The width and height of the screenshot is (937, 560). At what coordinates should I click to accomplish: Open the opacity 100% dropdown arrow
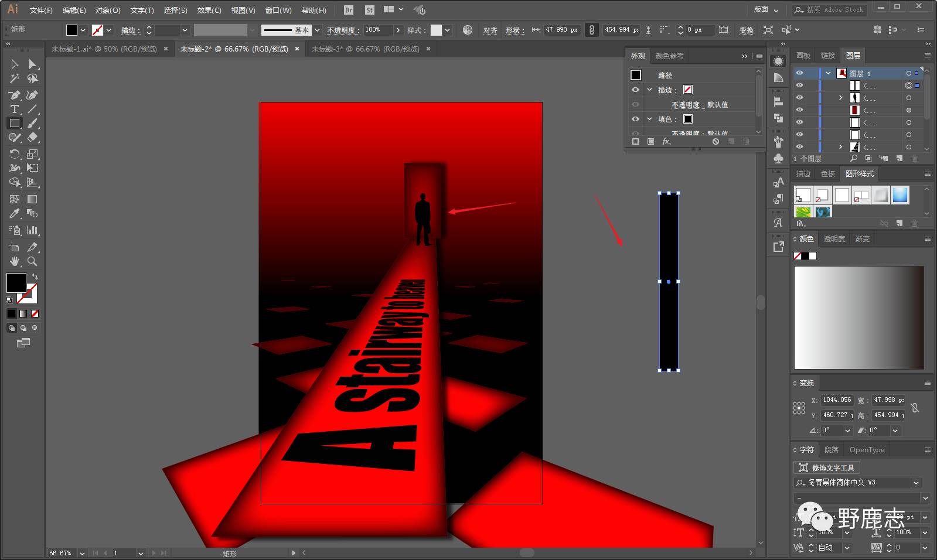click(x=398, y=30)
